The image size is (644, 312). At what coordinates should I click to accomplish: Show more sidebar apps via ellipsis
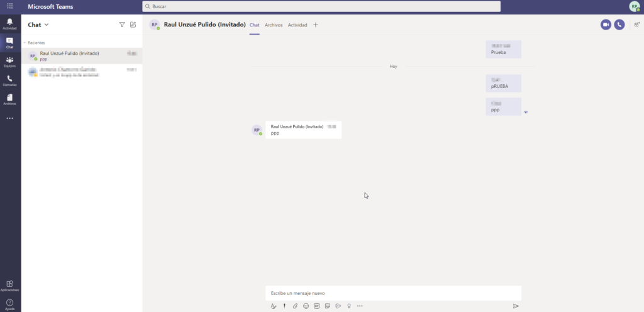(x=9, y=118)
